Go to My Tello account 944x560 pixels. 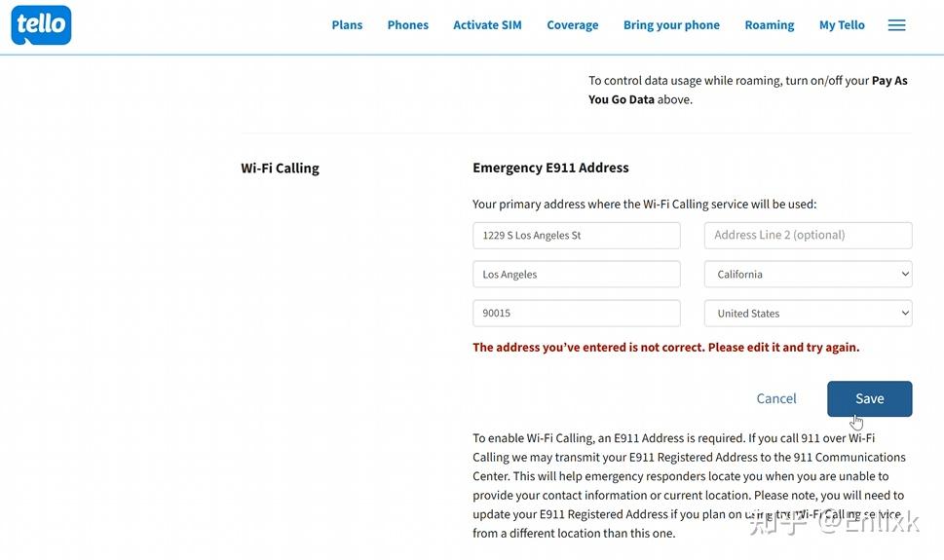click(x=842, y=25)
